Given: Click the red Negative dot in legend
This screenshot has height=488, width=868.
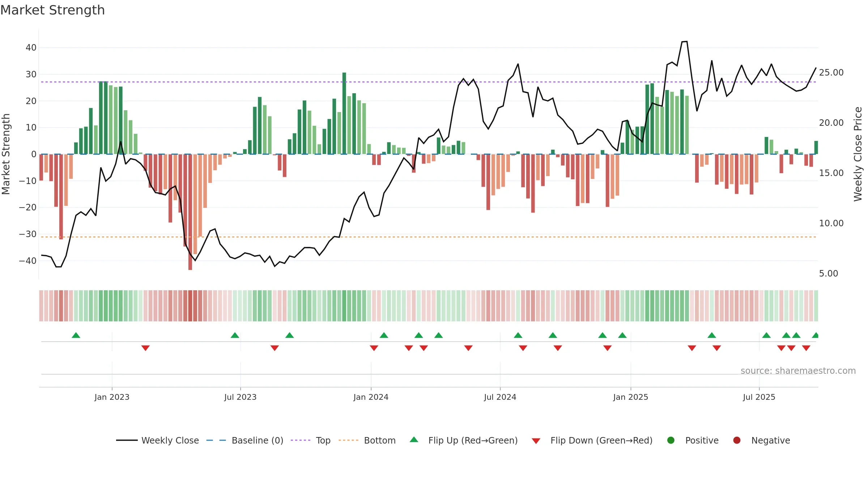Looking at the screenshot, I should pyautogui.click(x=737, y=440).
